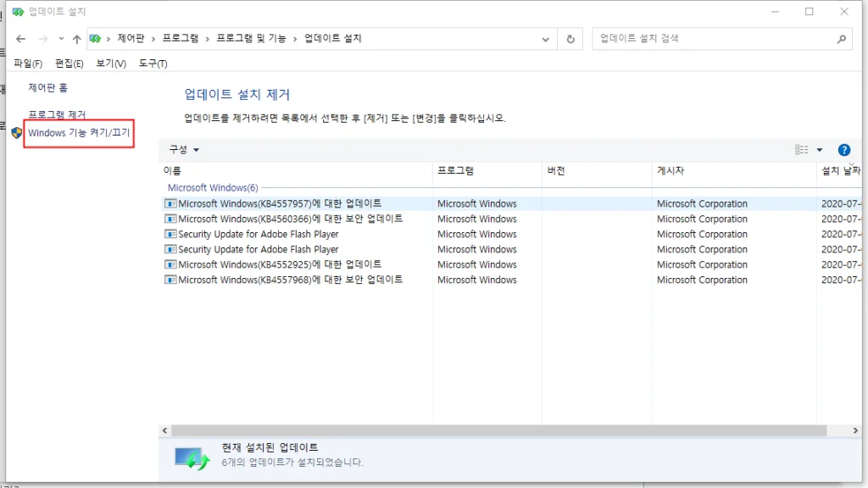The width and height of the screenshot is (868, 488).
Task: Open the 구성 dropdown
Action: [184, 149]
